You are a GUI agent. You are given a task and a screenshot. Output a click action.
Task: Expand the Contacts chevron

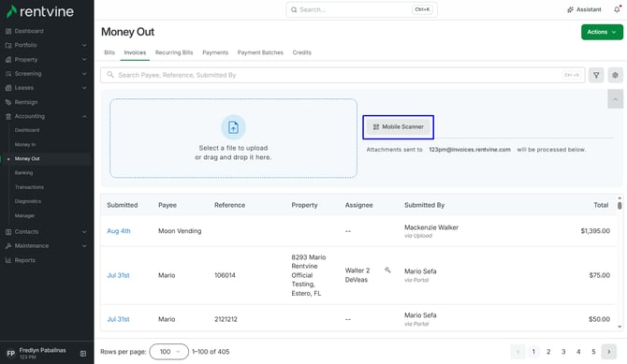84,232
